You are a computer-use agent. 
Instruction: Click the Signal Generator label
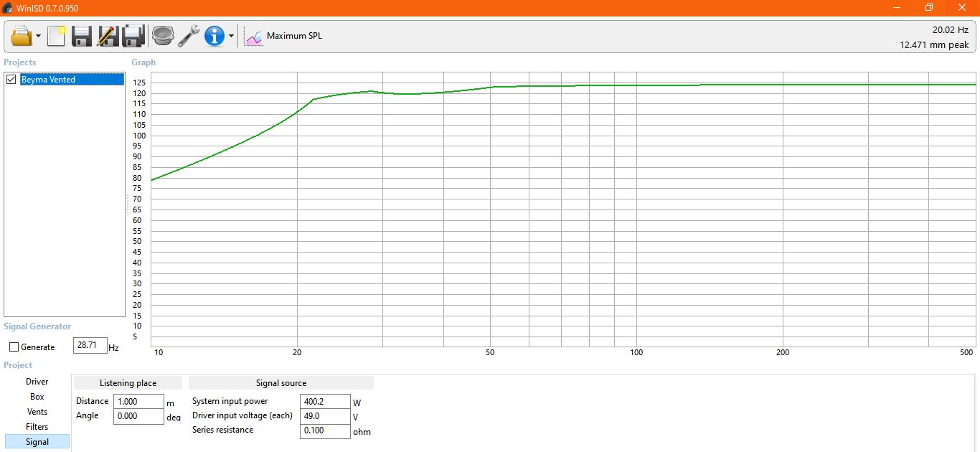(x=37, y=326)
